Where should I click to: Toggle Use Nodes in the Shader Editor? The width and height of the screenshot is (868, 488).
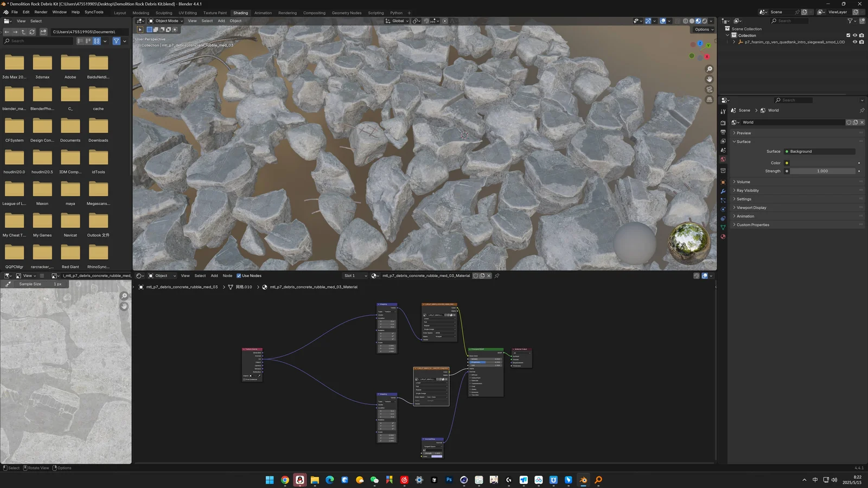(239, 275)
